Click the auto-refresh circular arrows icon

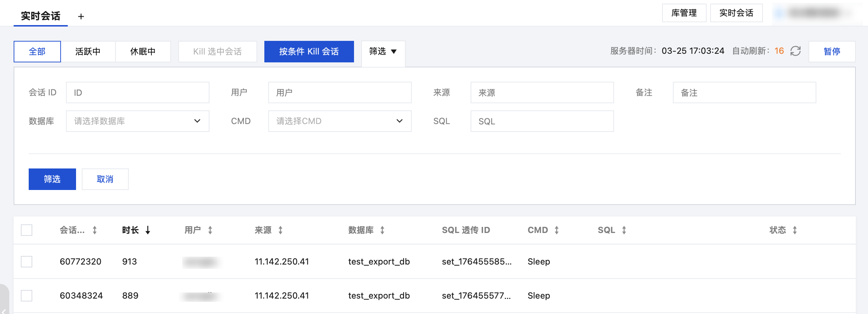pyautogui.click(x=795, y=51)
